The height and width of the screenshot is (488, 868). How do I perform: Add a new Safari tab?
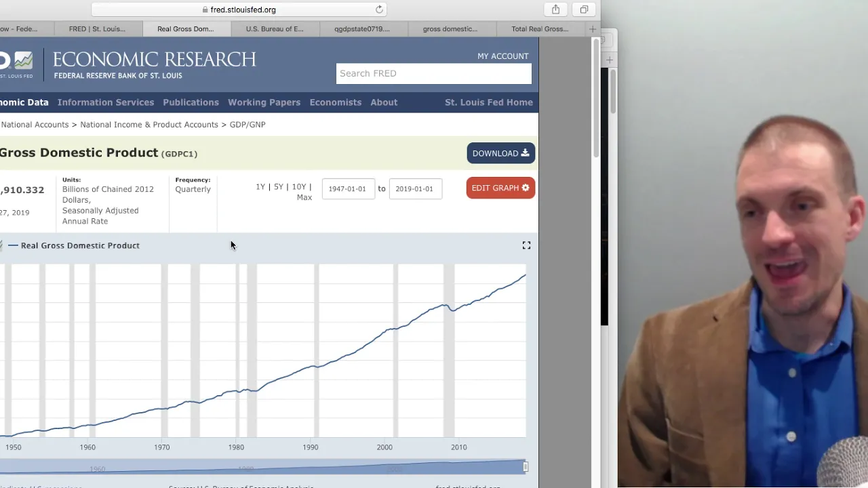[x=593, y=28]
